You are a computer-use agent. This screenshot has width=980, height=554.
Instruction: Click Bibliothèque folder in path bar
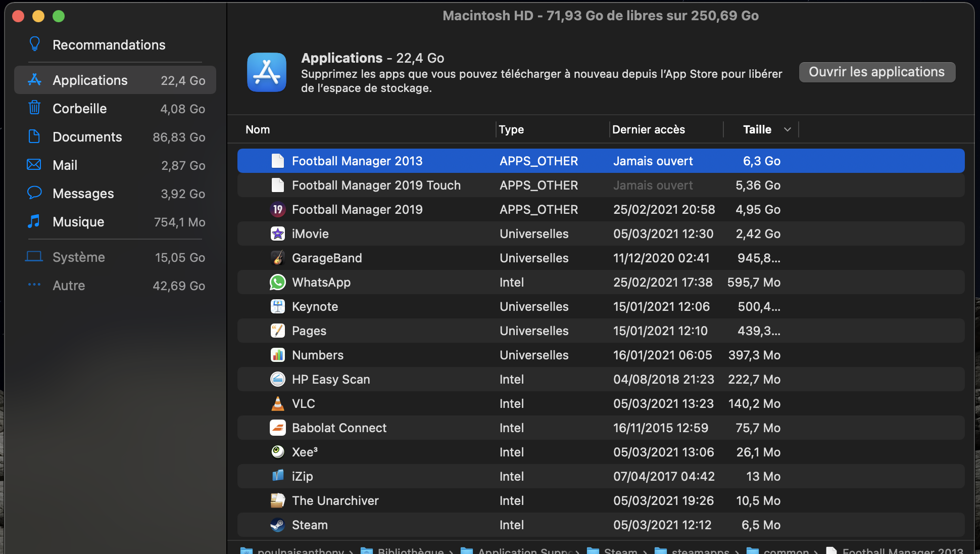(410, 550)
